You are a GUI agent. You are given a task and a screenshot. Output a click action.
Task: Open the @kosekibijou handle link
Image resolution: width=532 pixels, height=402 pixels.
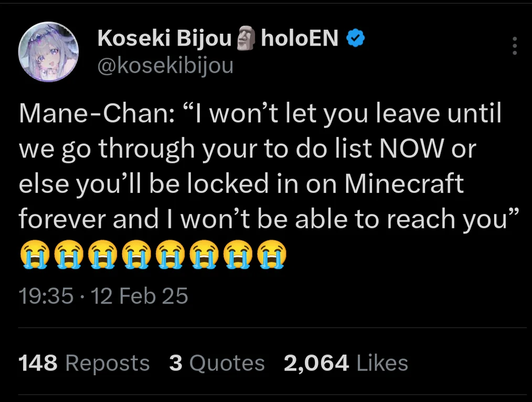(x=165, y=66)
